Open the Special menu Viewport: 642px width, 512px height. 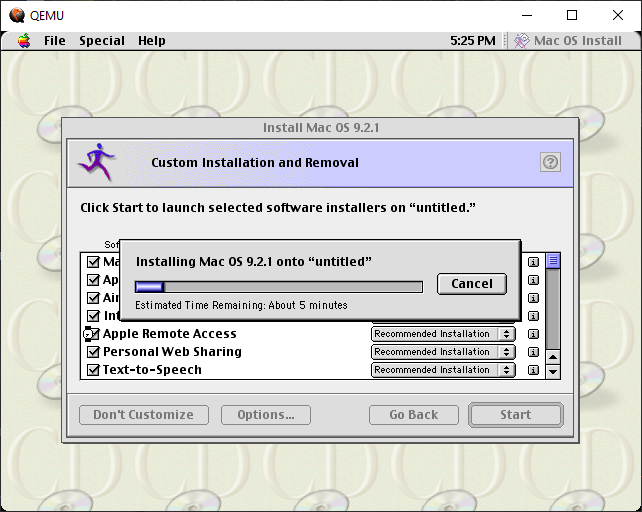tap(102, 41)
